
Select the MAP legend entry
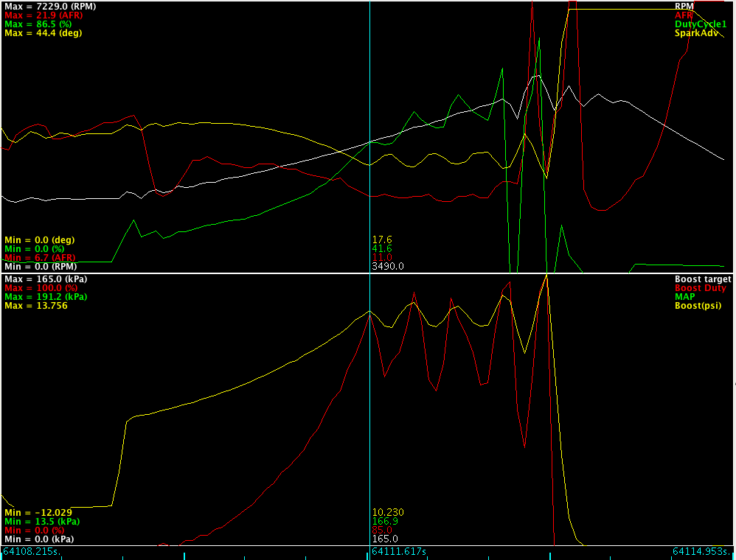click(x=684, y=297)
